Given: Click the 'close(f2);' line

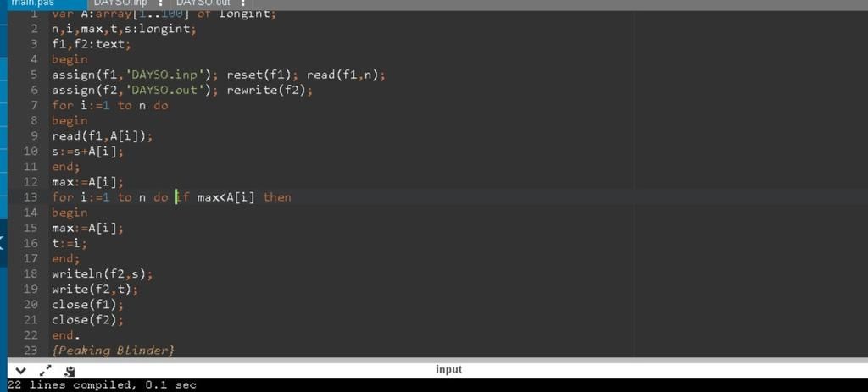Looking at the screenshot, I should pos(87,320).
